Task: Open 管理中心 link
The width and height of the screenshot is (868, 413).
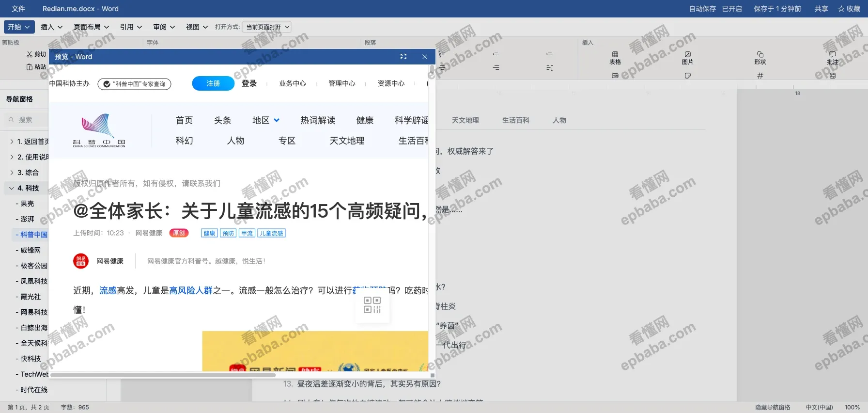Action: pyautogui.click(x=342, y=83)
